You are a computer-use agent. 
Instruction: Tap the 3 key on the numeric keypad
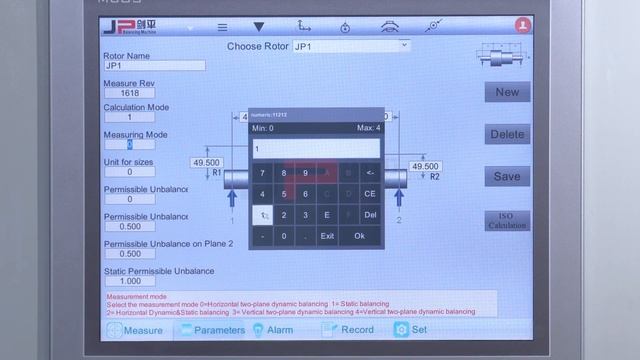pos(305,215)
